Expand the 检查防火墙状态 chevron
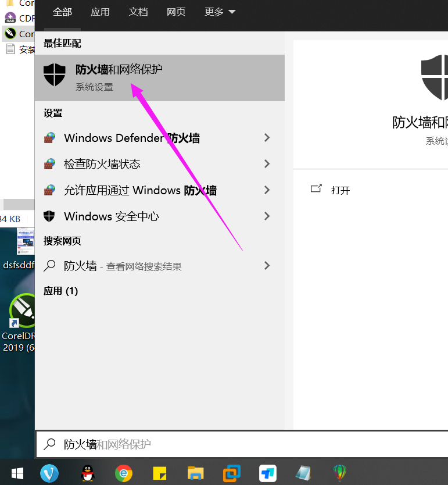Image resolution: width=448 pixels, height=485 pixels. tap(267, 164)
